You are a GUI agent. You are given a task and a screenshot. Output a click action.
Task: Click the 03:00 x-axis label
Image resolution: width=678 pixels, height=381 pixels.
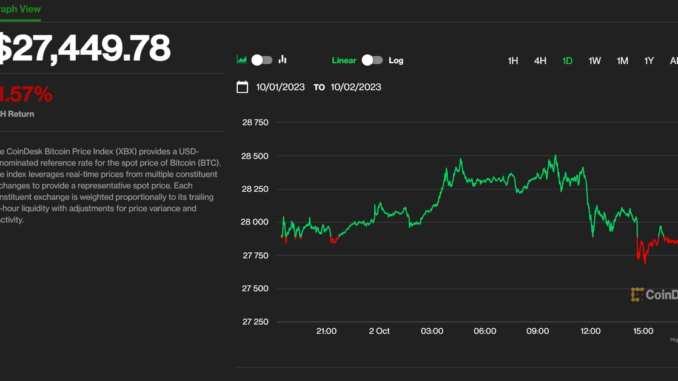click(x=432, y=331)
